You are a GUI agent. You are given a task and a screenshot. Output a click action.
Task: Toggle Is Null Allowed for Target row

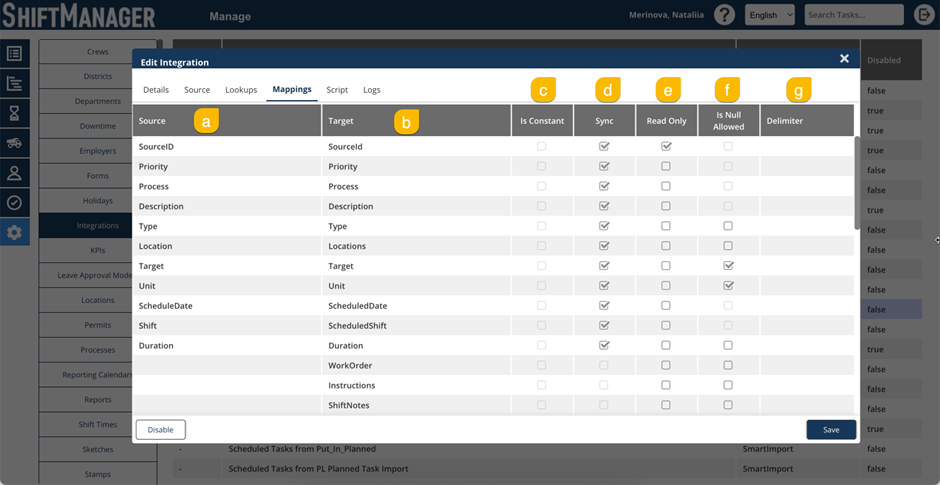[728, 266]
